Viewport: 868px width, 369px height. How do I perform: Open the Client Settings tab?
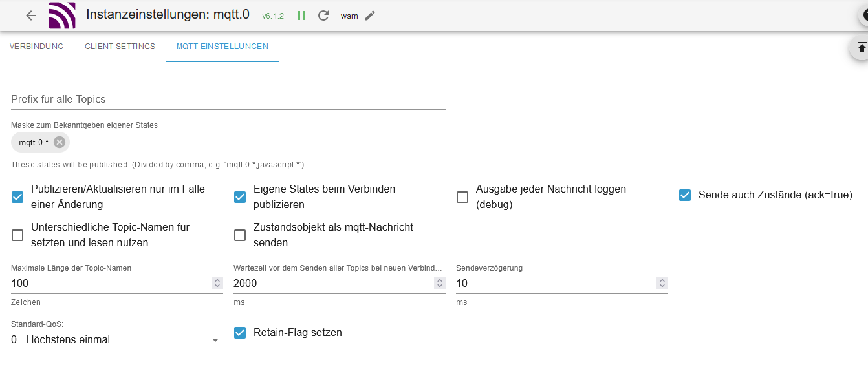tap(120, 47)
